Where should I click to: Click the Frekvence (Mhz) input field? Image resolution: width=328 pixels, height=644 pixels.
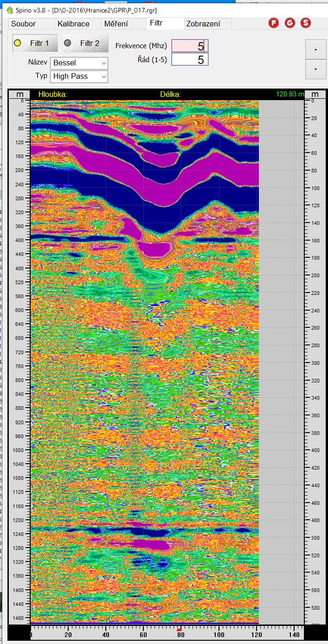[190, 46]
